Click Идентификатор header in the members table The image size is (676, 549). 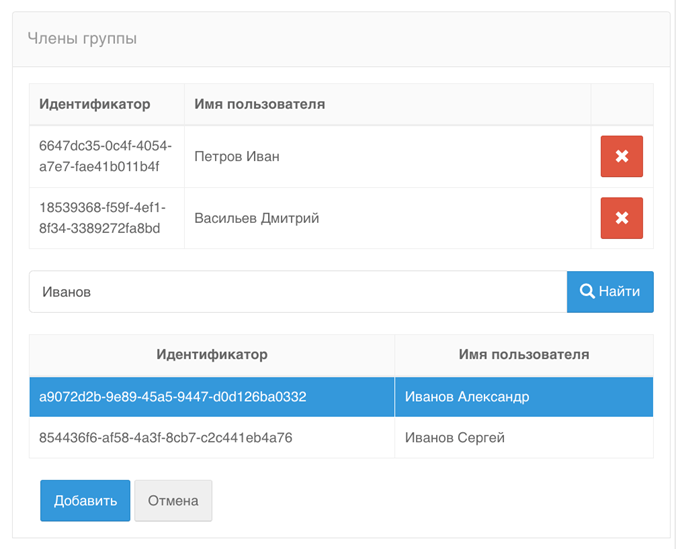(x=95, y=104)
